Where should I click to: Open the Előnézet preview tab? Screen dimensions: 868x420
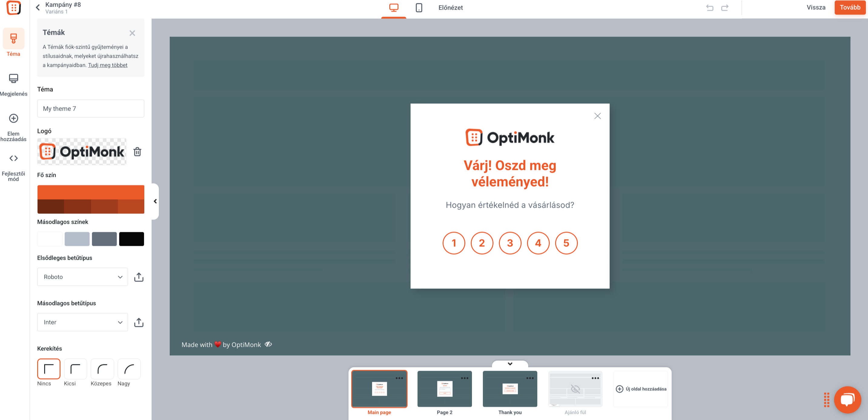450,8
